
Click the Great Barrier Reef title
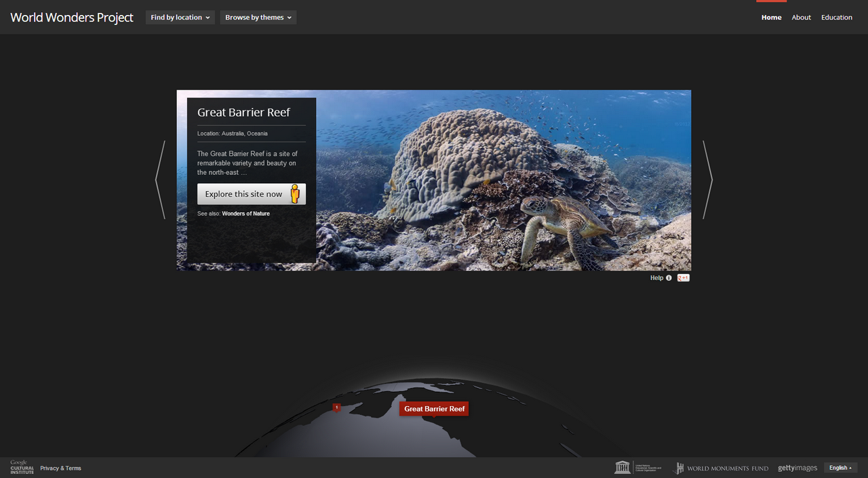(x=243, y=113)
